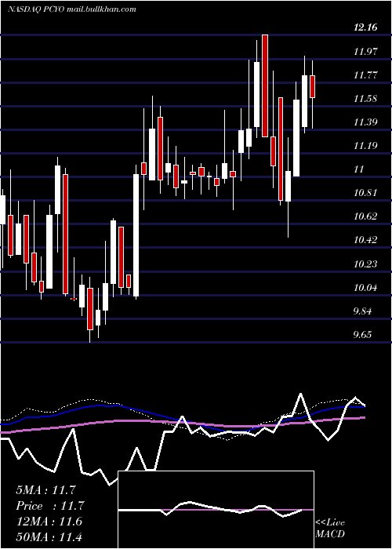Click the 11.97 price axis label
Image resolution: width=392 pixels, height=549 pixels.
[x=365, y=52]
